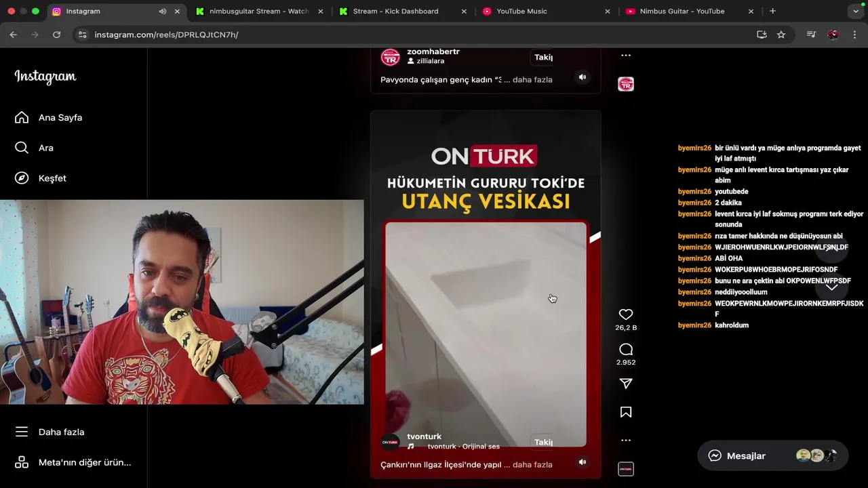The height and width of the screenshot is (488, 868).
Task: Open Instagram logo home link
Action: tap(45, 77)
